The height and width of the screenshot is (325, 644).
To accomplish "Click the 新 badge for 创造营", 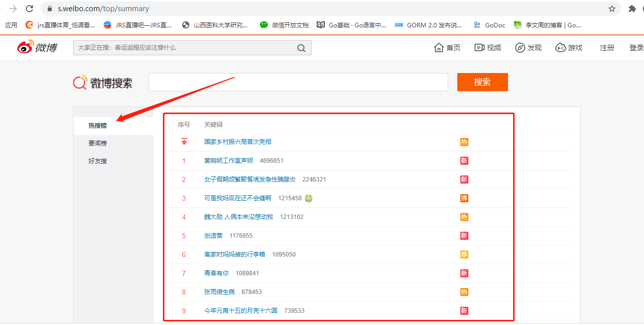I will 464,236.
